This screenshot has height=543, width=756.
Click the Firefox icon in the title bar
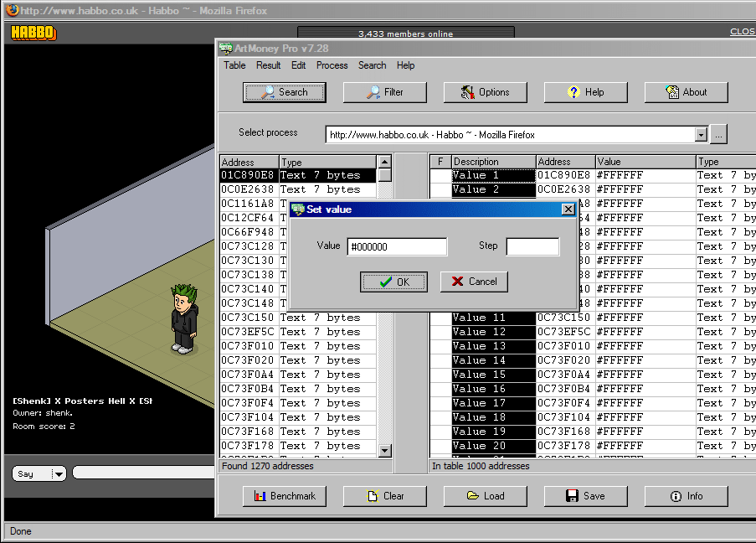coord(12,10)
